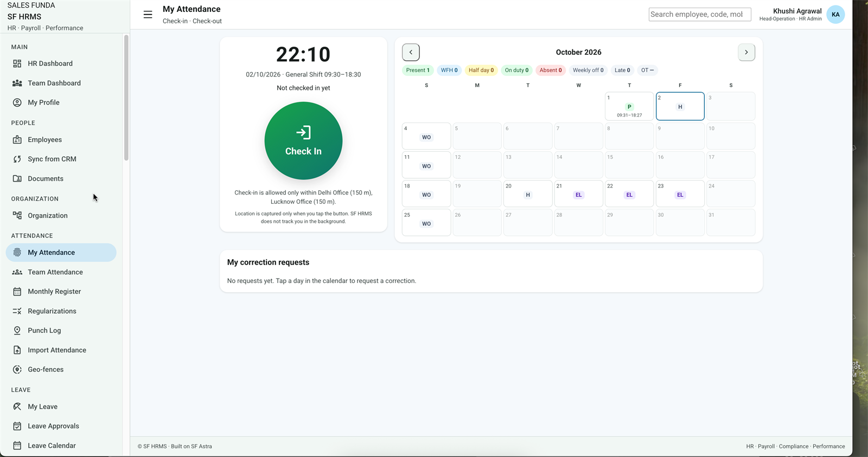Click the HR Dashboard grid icon

pyautogui.click(x=17, y=63)
